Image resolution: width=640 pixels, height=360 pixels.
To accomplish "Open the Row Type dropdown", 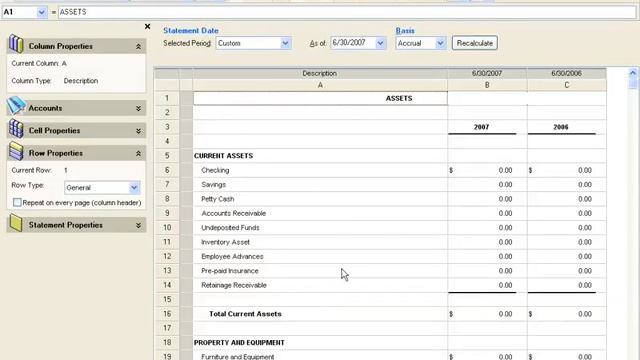I will pyautogui.click(x=134, y=188).
